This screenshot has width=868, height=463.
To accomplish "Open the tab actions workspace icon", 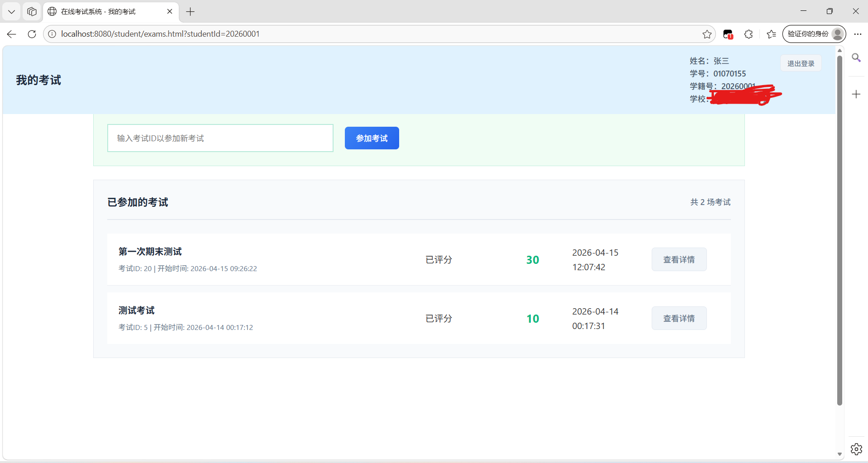I will [32, 11].
